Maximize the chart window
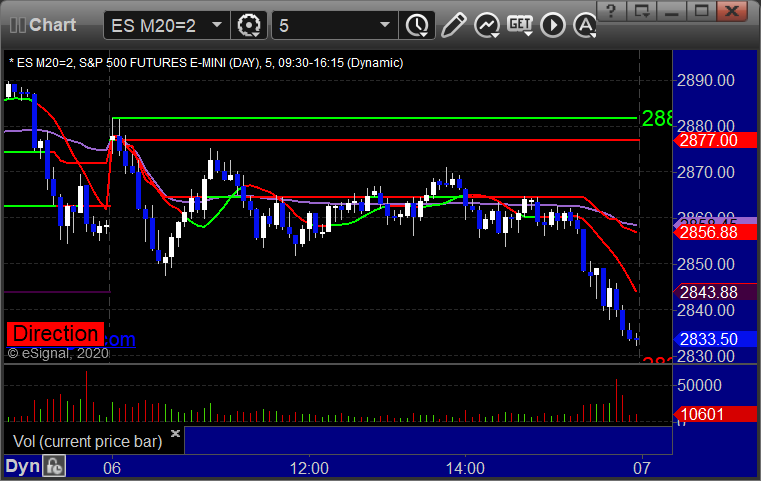The width and height of the screenshot is (761, 481). tap(701, 11)
